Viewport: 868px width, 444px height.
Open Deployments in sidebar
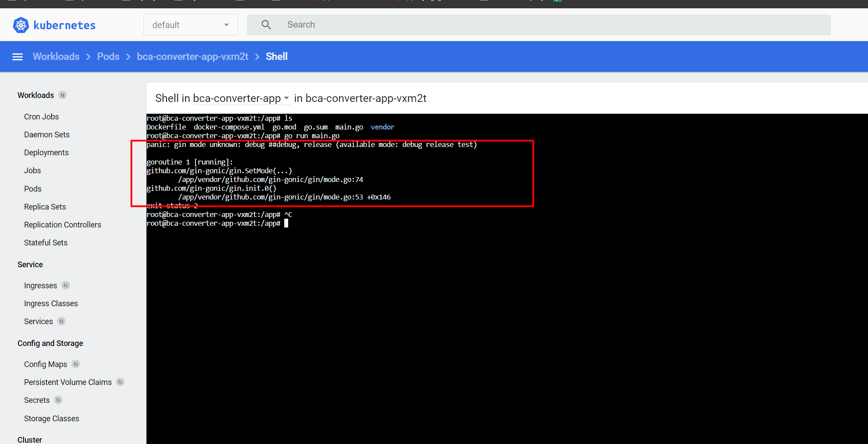(x=46, y=153)
